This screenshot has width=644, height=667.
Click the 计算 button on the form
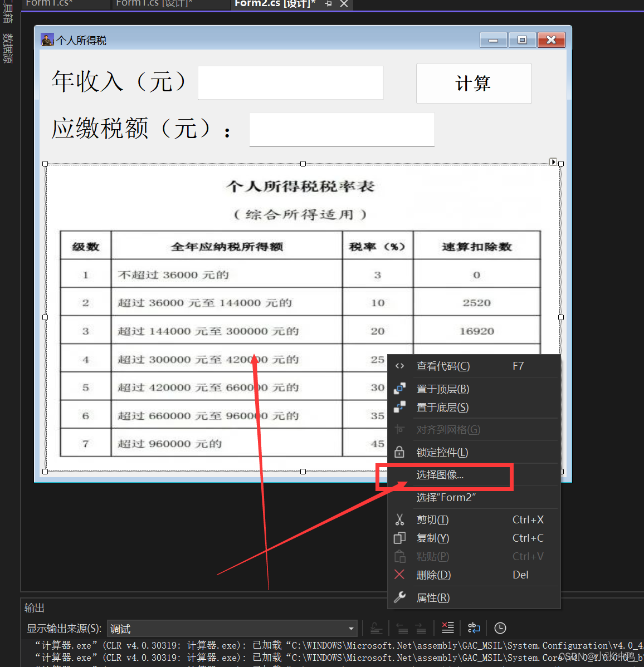[x=474, y=84]
